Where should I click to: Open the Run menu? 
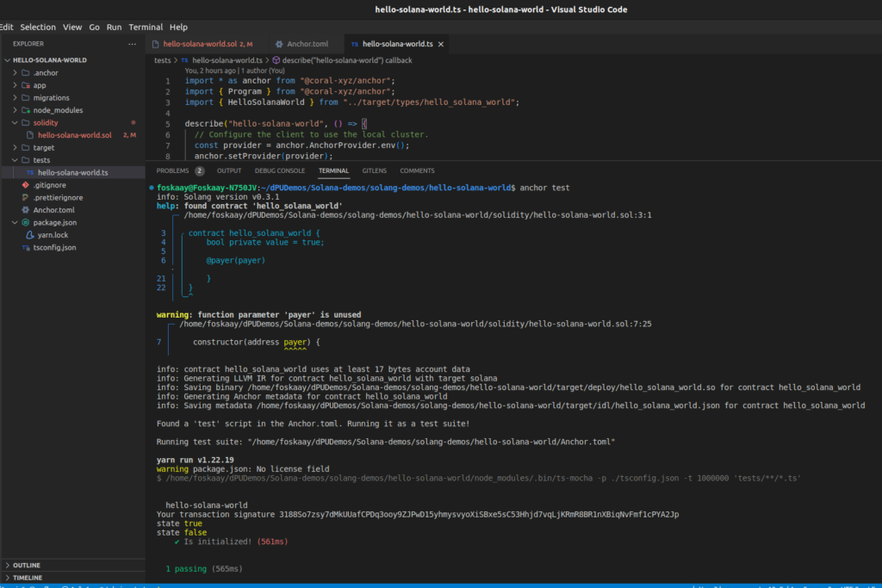114,27
